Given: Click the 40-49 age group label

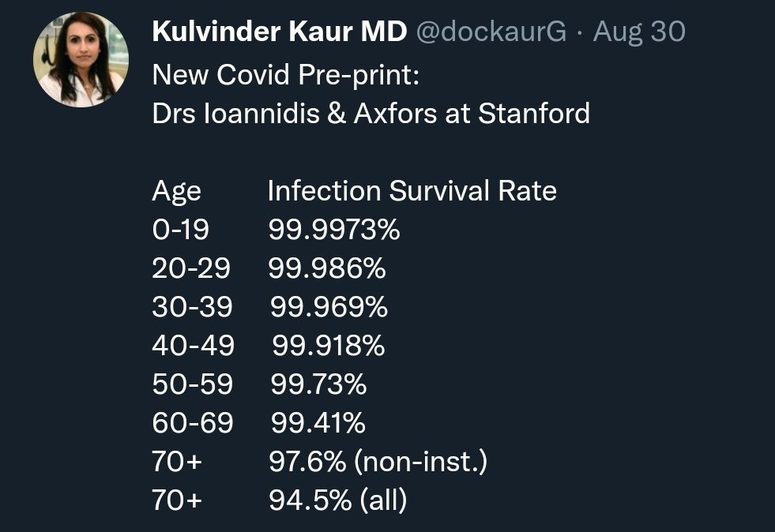Looking at the screenshot, I should coord(193,346).
